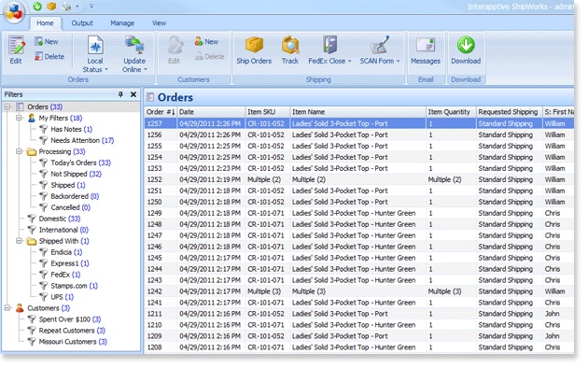The image size is (588, 368).
Task: Open the SCAN Form dropdown
Action: 380,50
